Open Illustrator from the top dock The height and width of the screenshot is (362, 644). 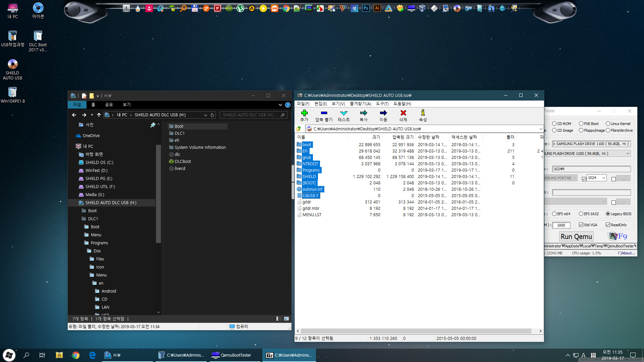pyautogui.click(x=377, y=8)
